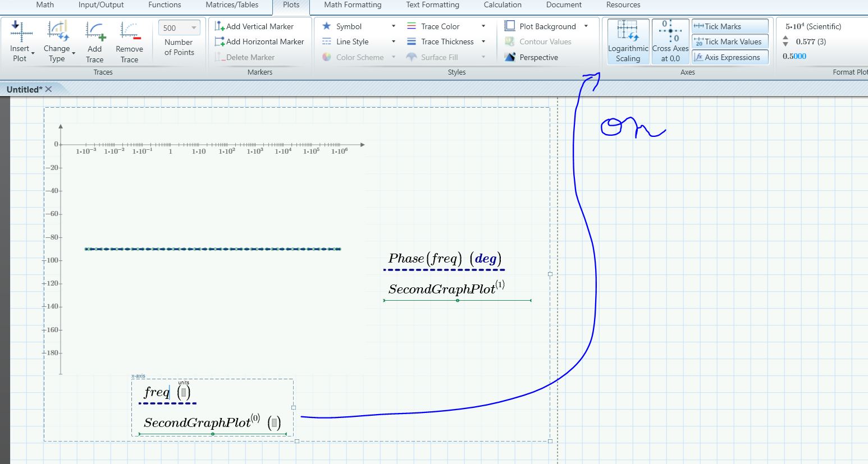The image size is (868, 464).
Task: Click the Remove Trace icon
Action: (x=129, y=33)
